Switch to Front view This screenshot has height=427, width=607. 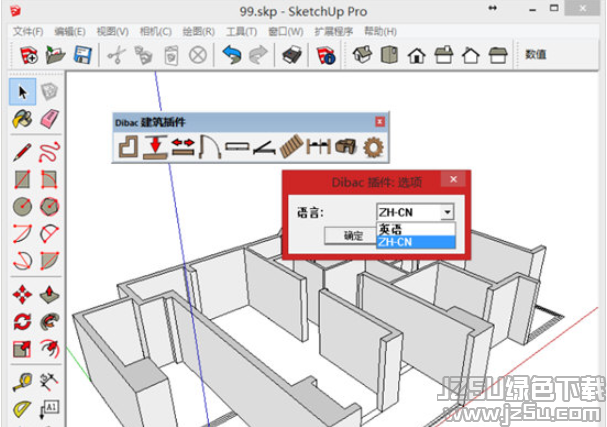(x=417, y=55)
